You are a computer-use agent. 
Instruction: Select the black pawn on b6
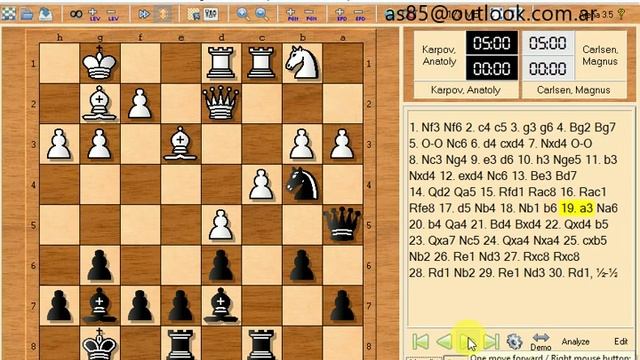tap(302, 265)
